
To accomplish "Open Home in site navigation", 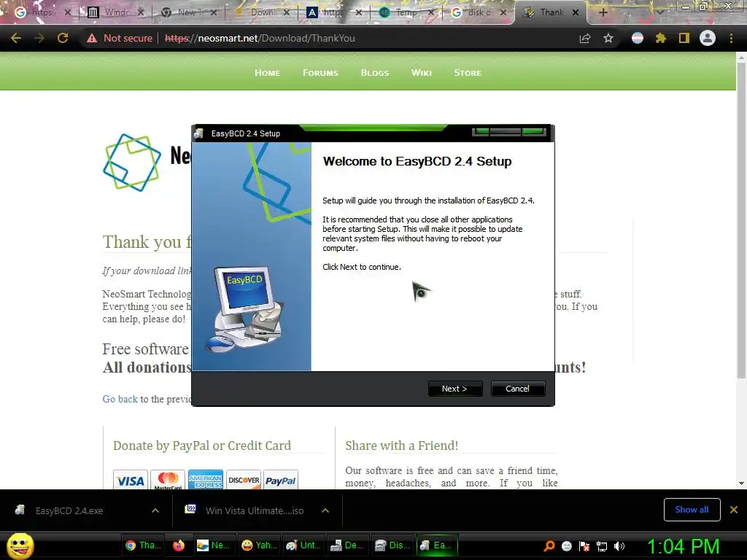I will tap(267, 73).
